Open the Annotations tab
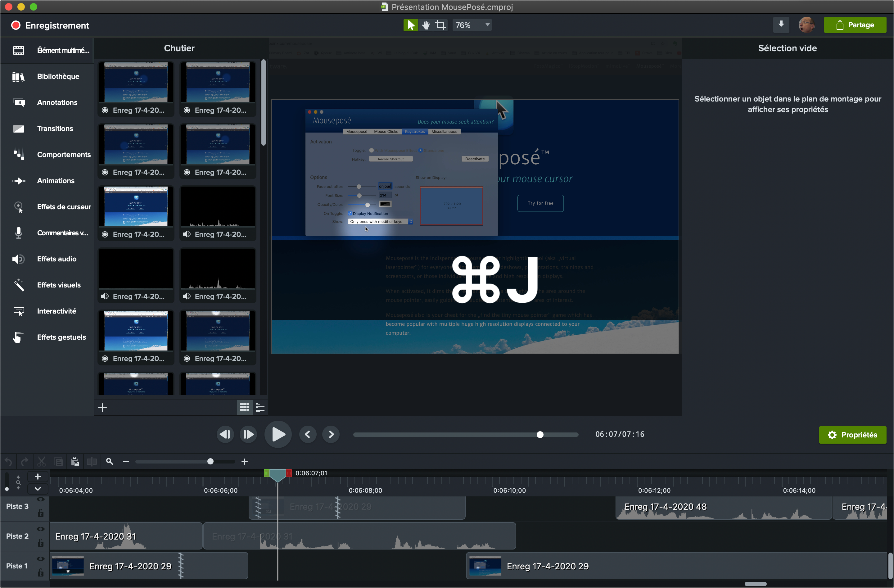This screenshot has height=588, width=894. click(47, 102)
